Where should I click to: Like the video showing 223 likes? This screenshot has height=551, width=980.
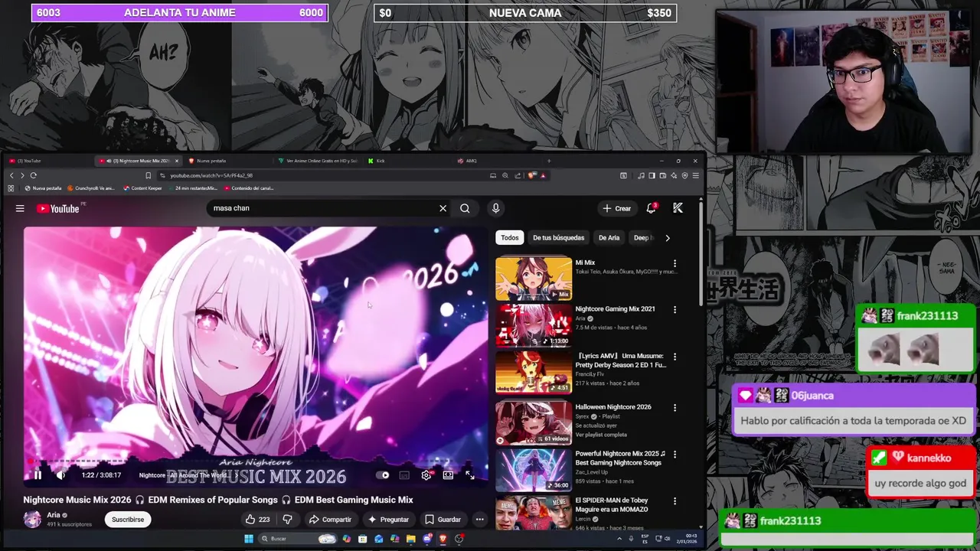point(257,520)
